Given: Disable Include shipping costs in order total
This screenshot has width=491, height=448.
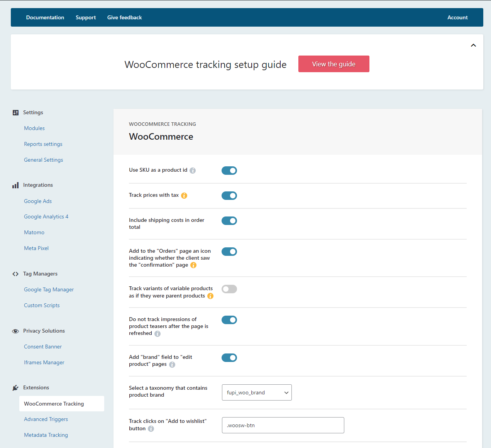Looking at the screenshot, I should (x=229, y=221).
